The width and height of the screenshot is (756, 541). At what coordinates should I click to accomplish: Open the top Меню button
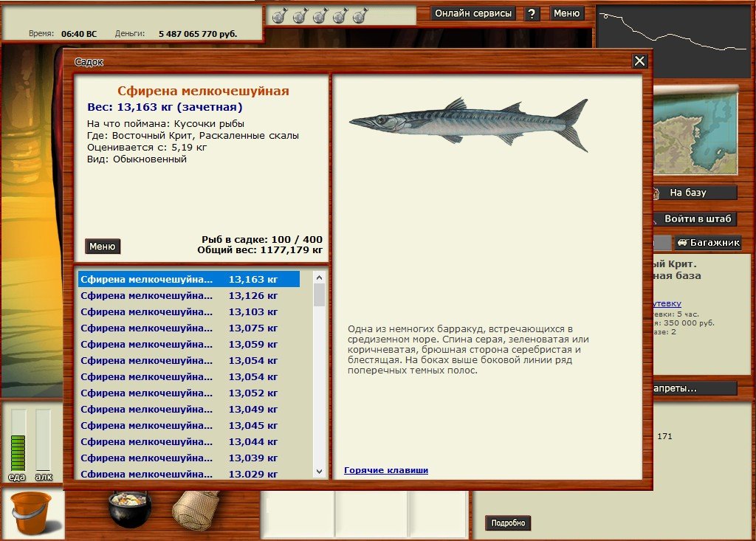click(566, 13)
